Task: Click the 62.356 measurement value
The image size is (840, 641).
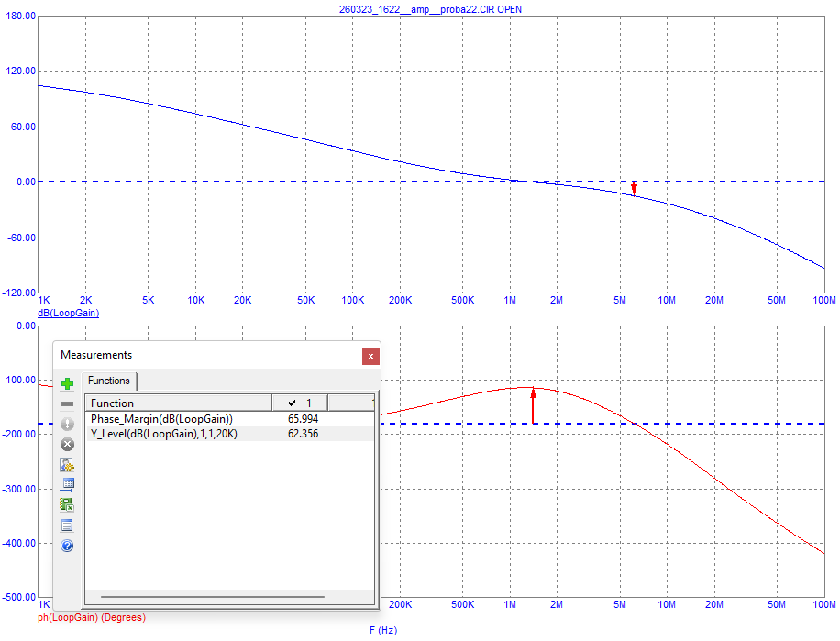Action: [x=303, y=434]
